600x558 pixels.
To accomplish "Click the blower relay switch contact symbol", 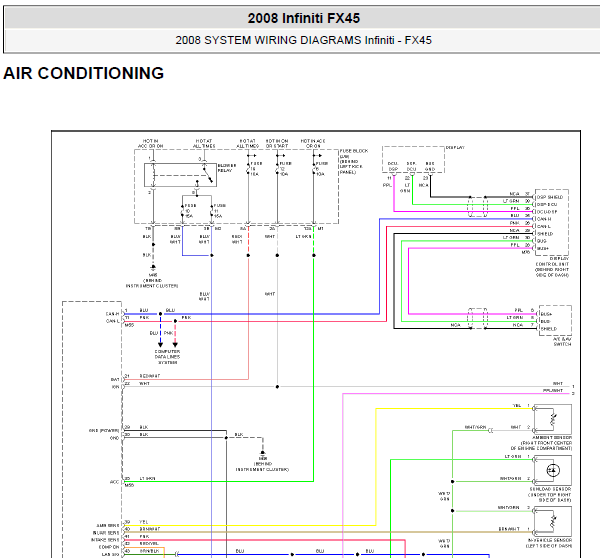I will [x=208, y=174].
